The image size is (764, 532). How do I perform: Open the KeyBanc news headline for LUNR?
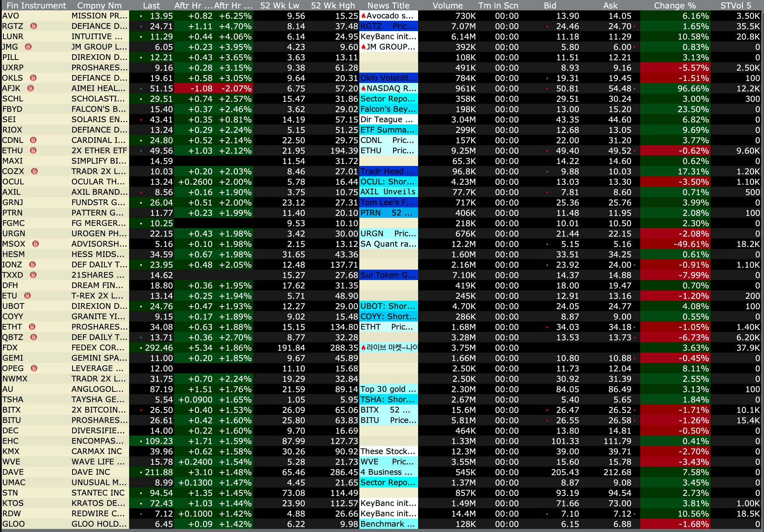coord(388,36)
